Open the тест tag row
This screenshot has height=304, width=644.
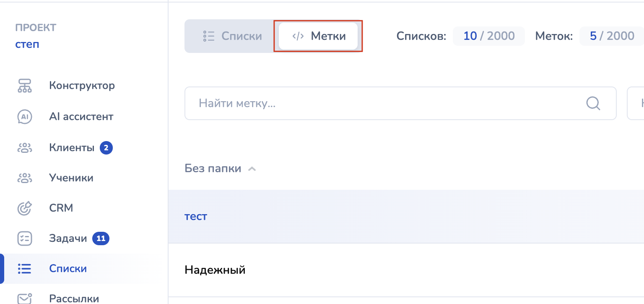196,217
